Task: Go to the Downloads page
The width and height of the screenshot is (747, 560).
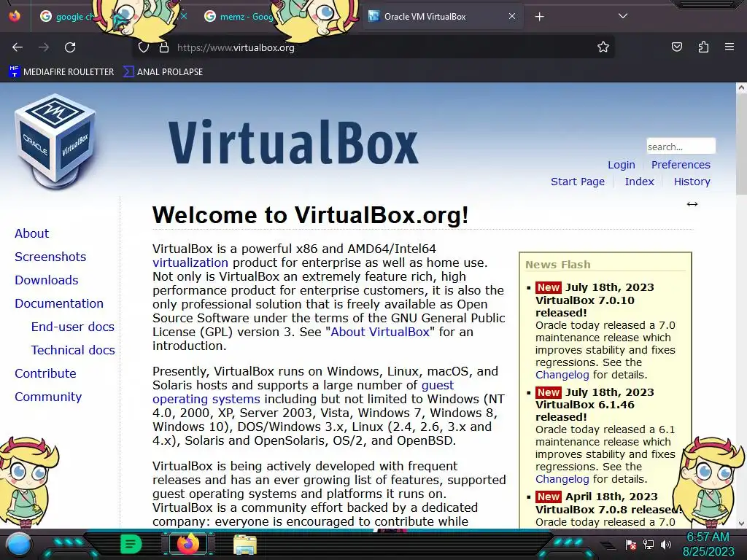Action: tap(46, 280)
